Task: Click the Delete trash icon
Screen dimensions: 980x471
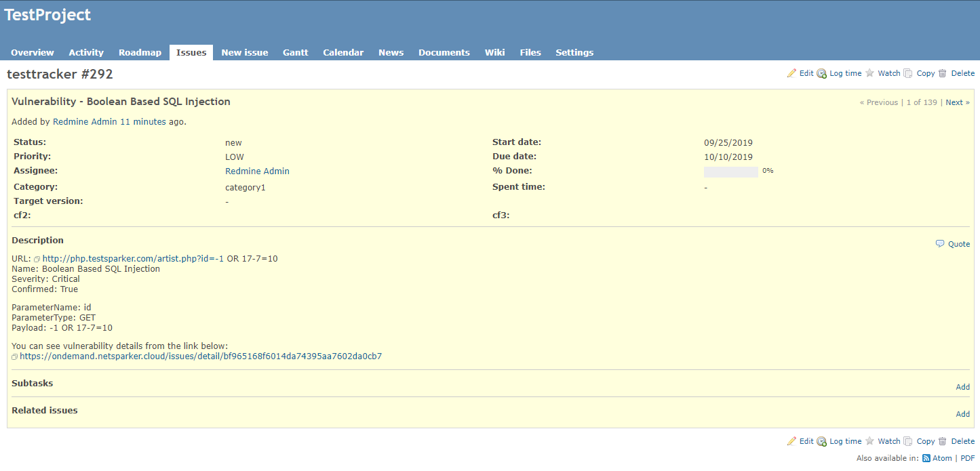Action: [x=943, y=73]
